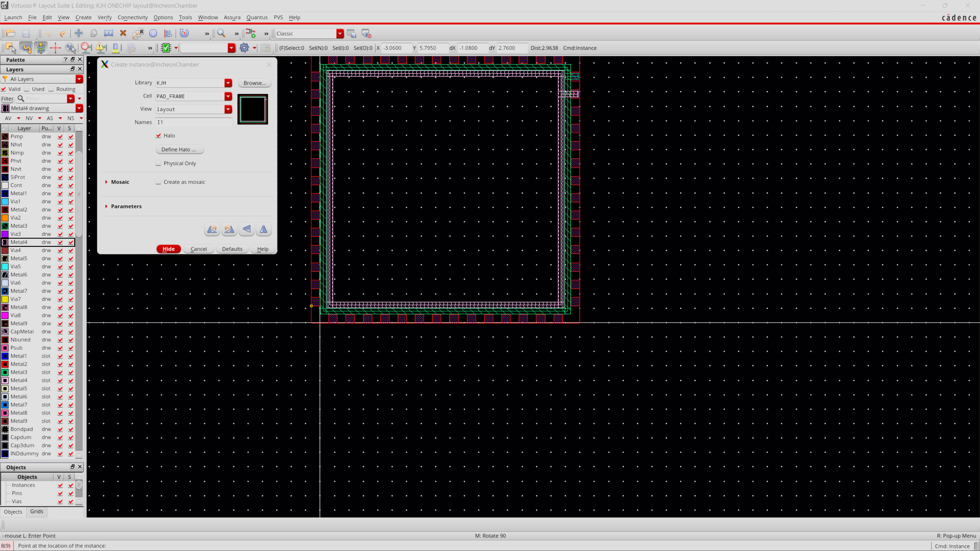This screenshot has height=551, width=980.
Task: Open the Cell name dropdown
Action: coord(228,96)
